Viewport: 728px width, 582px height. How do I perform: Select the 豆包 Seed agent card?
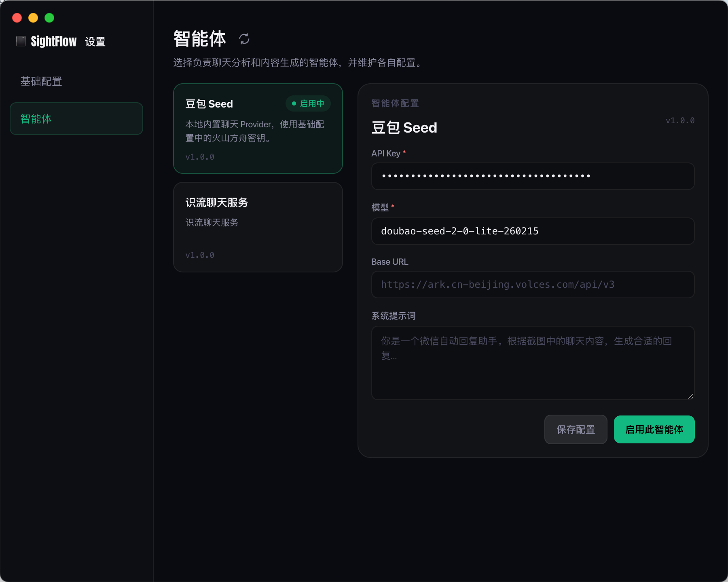pyautogui.click(x=258, y=129)
